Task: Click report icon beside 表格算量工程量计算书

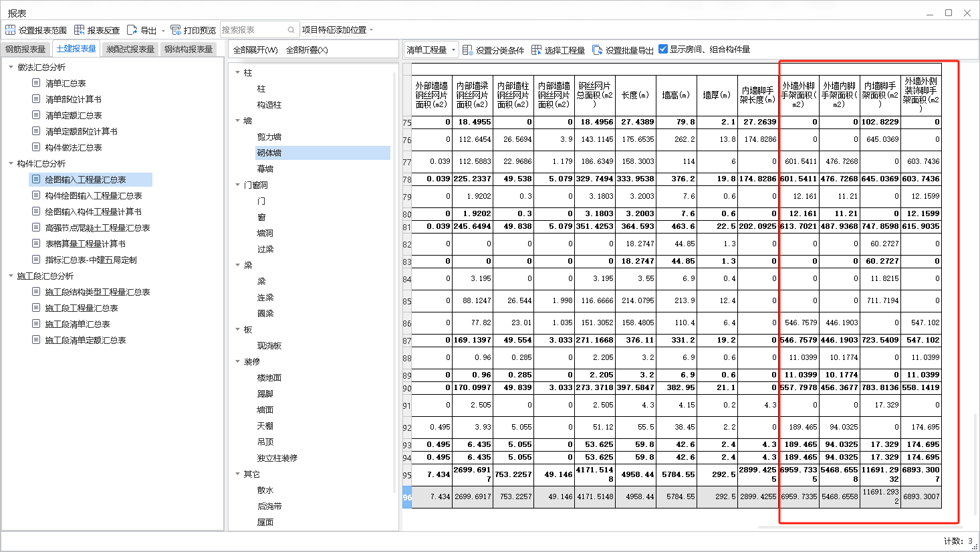Action: [36, 244]
